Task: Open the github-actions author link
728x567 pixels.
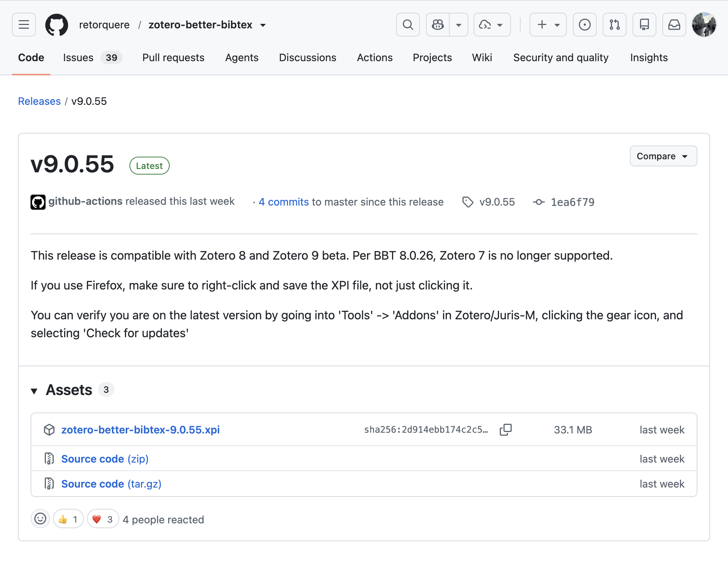Action: click(x=85, y=201)
